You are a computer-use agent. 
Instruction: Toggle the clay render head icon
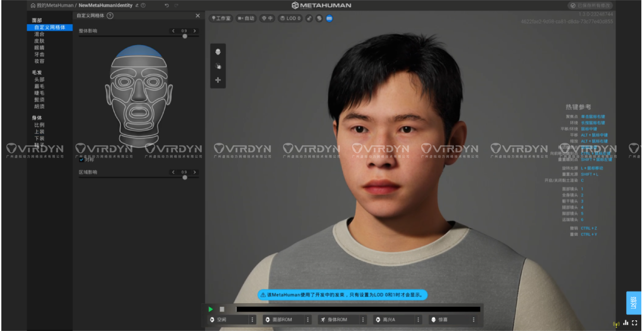pos(319,18)
